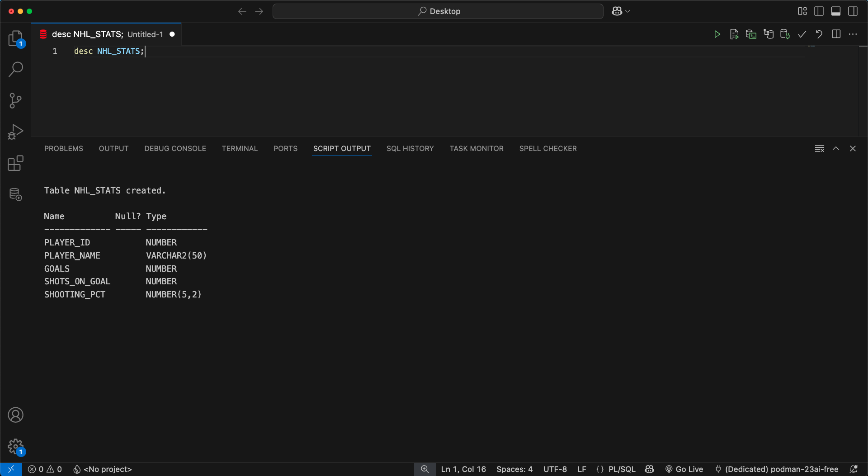This screenshot has height=476, width=868.
Task: Open the TASK MONITOR tab
Action: tap(476, 148)
